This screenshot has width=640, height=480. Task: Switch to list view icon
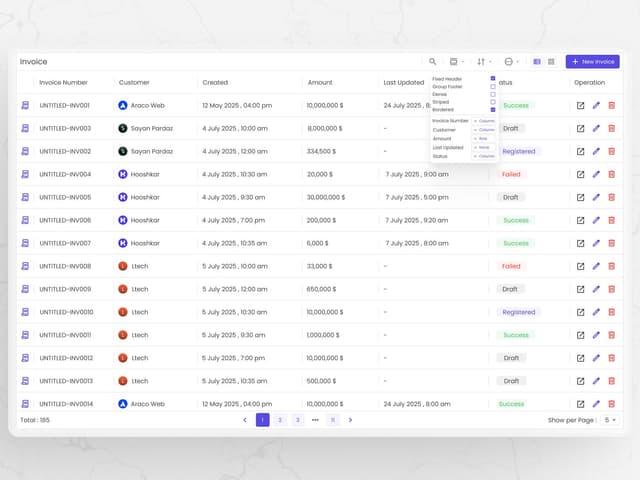[537, 62]
